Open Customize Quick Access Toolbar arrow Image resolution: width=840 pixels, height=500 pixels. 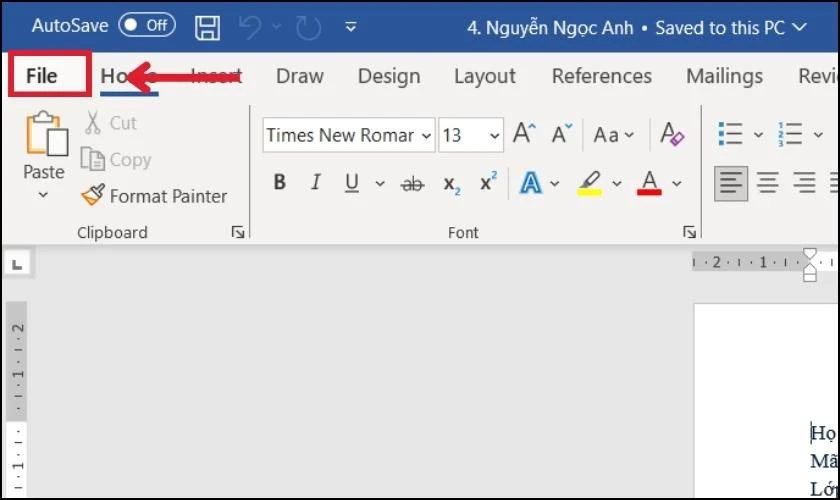click(x=351, y=26)
